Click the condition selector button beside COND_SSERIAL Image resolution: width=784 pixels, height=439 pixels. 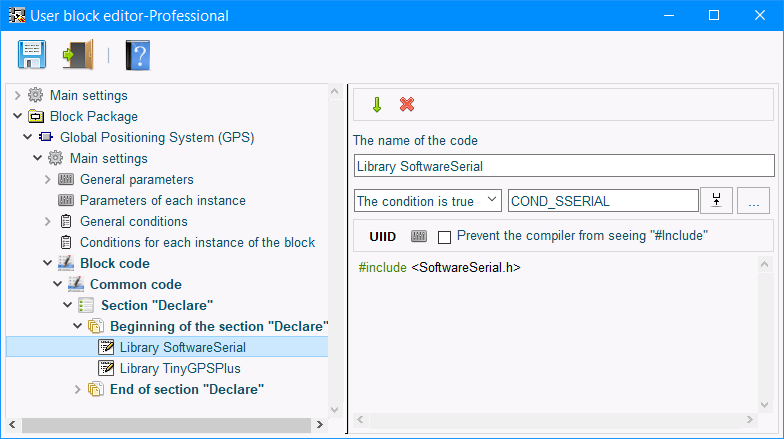pyautogui.click(x=716, y=201)
